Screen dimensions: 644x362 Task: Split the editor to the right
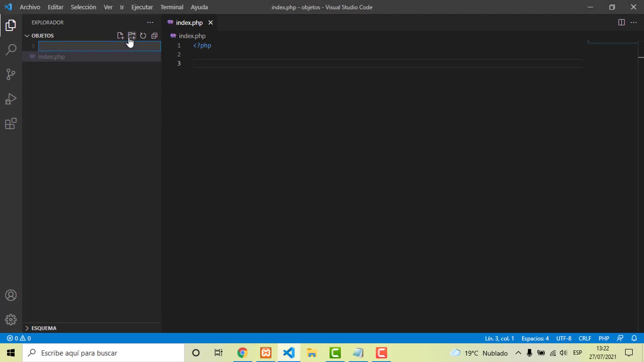click(x=622, y=22)
